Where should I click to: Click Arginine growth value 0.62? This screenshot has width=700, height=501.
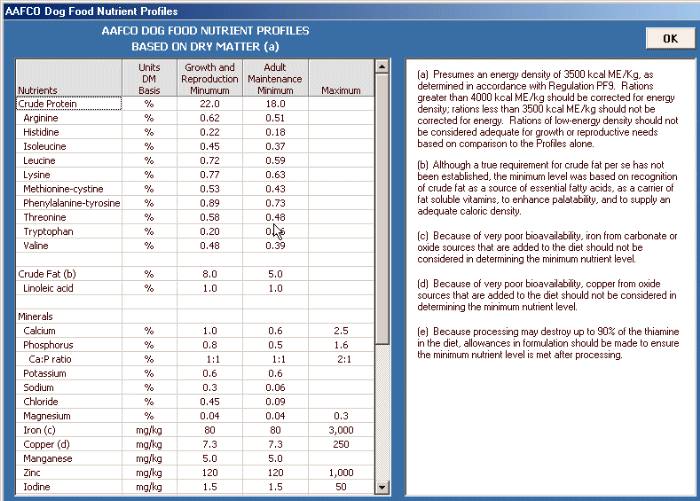209,118
